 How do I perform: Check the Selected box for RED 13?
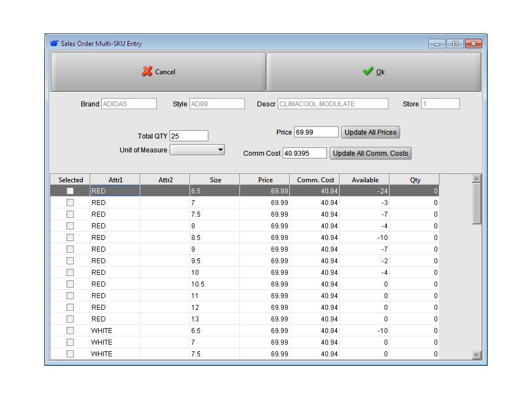[x=70, y=319]
